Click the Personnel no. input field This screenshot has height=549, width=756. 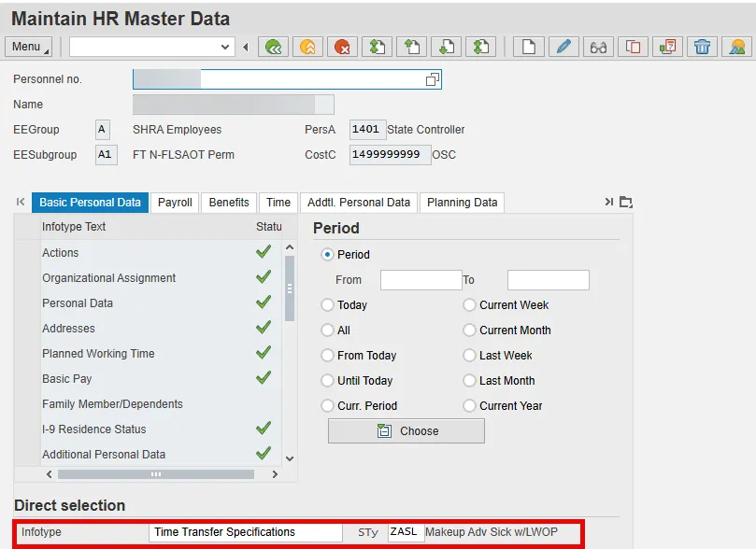coord(287,79)
